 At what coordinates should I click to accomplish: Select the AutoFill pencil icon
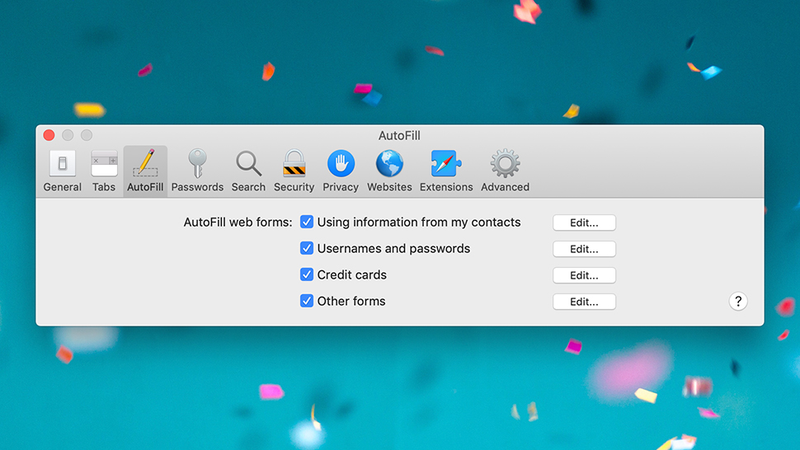tap(145, 171)
